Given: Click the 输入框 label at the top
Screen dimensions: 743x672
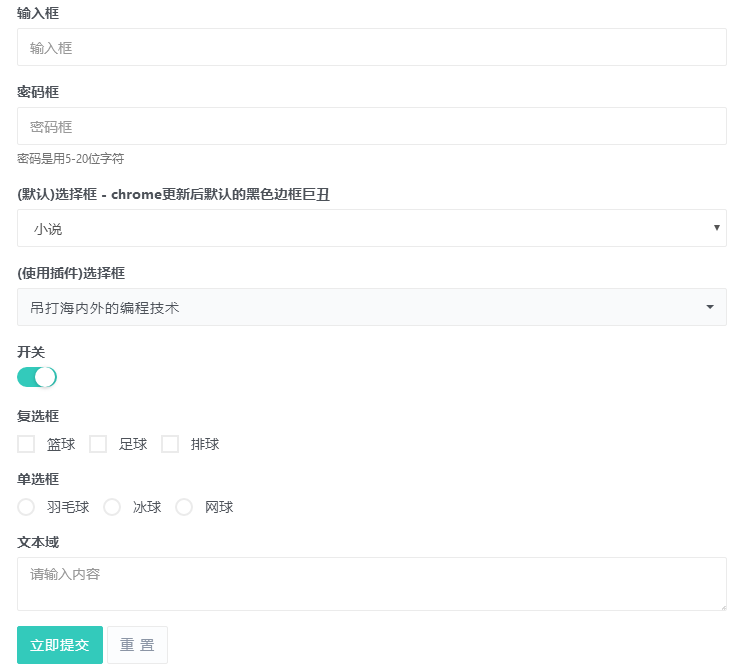Looking at the screenshot, I should tap(38, 13).
